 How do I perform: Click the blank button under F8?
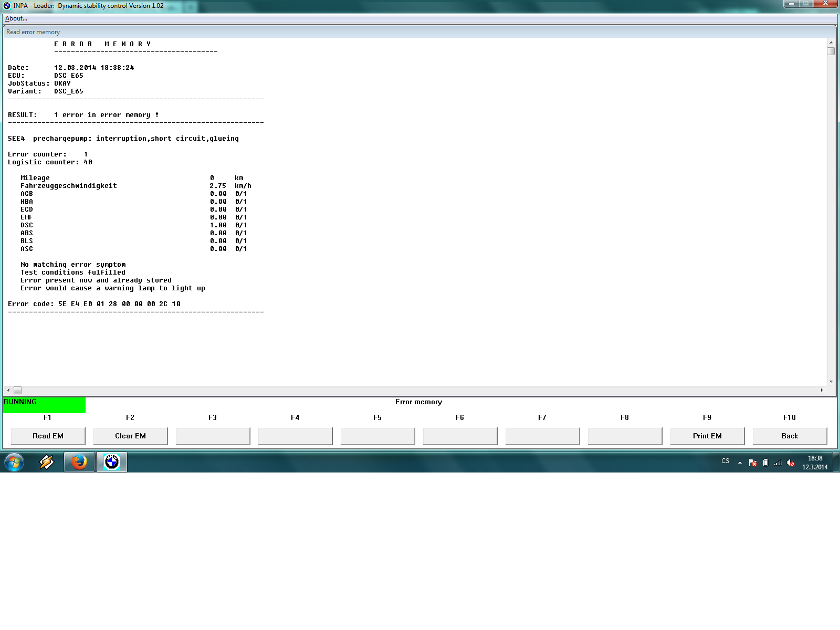point(625,436)
